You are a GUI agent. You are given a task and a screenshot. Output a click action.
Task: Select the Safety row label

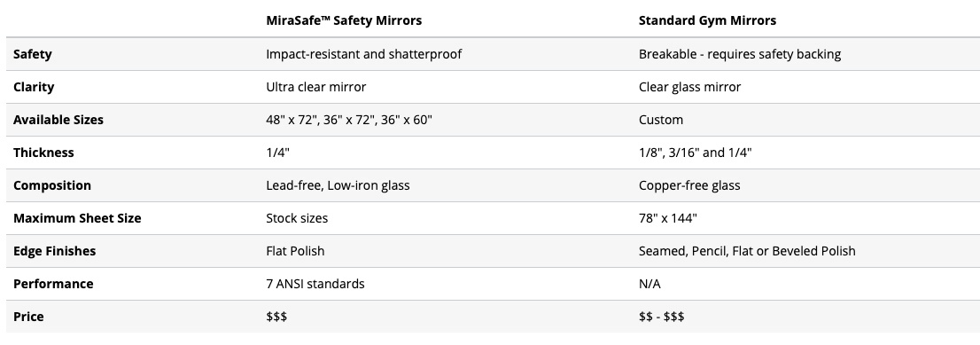tap(33, 54)
